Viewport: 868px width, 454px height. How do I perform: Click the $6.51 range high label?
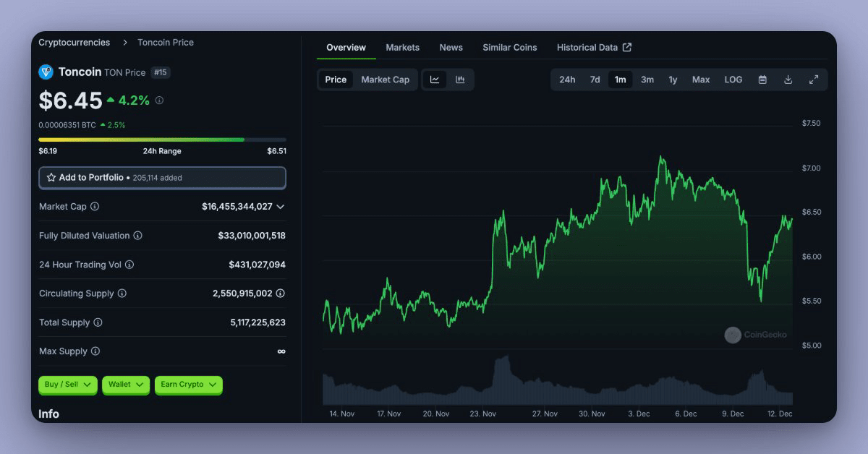(276, 151)
